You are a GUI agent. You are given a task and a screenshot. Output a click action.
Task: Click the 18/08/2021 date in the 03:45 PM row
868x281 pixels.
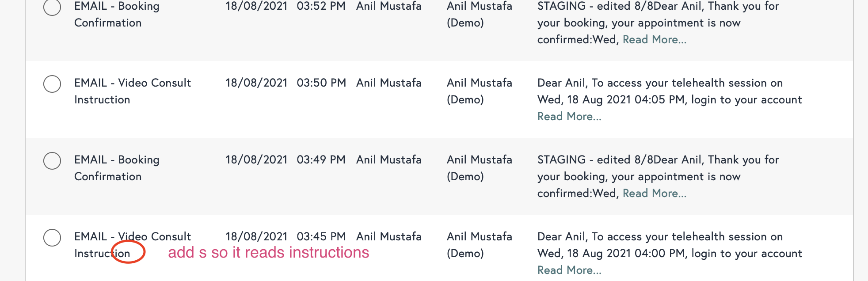click(x=256, y=237)
